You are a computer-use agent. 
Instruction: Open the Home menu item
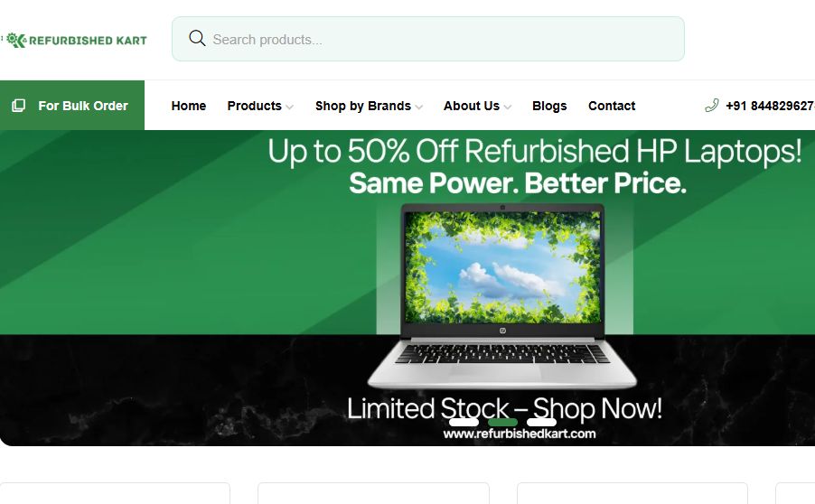[189, 106]
